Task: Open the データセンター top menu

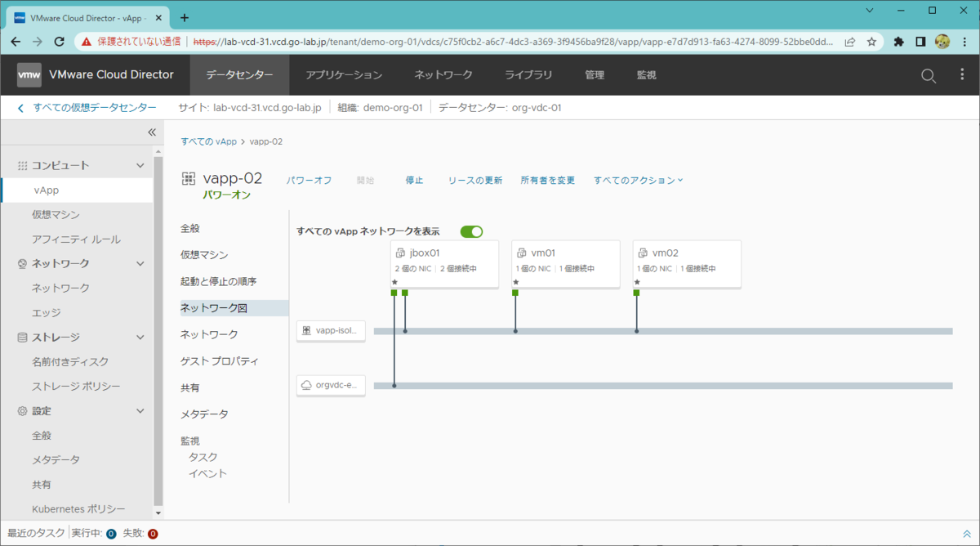Action: 239,74
